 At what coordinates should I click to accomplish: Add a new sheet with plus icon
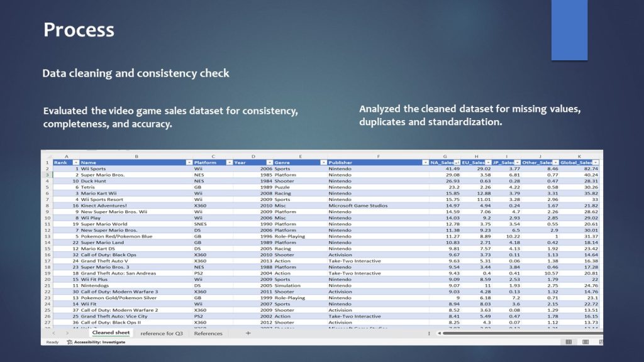pyautogui.click(x=248, y=333)
